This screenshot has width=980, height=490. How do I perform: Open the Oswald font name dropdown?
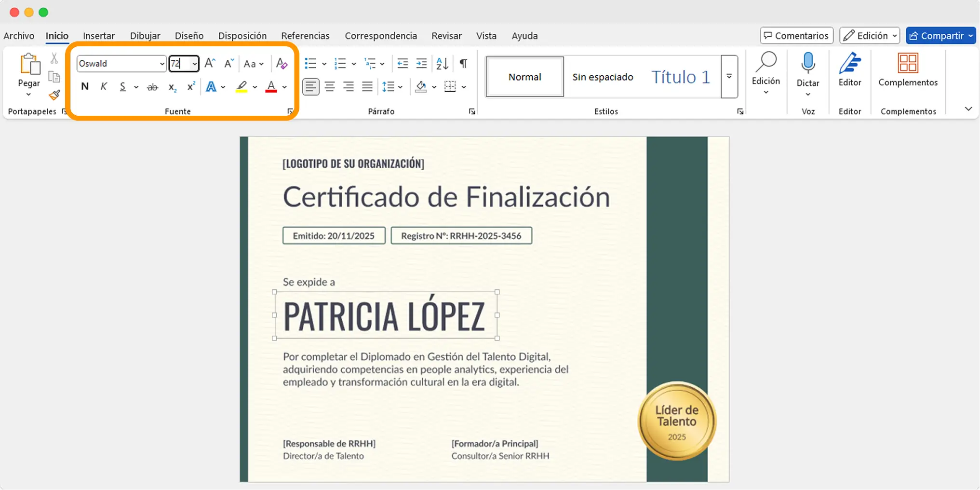(162, 64)
